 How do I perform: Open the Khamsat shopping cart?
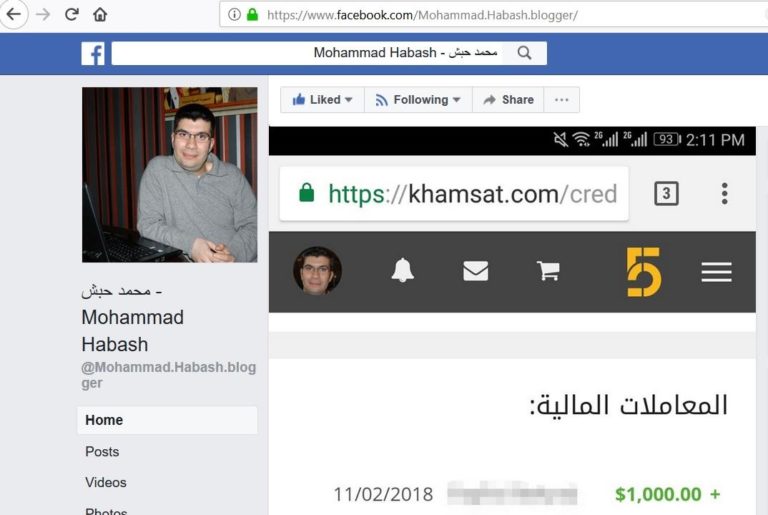[548, 271]
